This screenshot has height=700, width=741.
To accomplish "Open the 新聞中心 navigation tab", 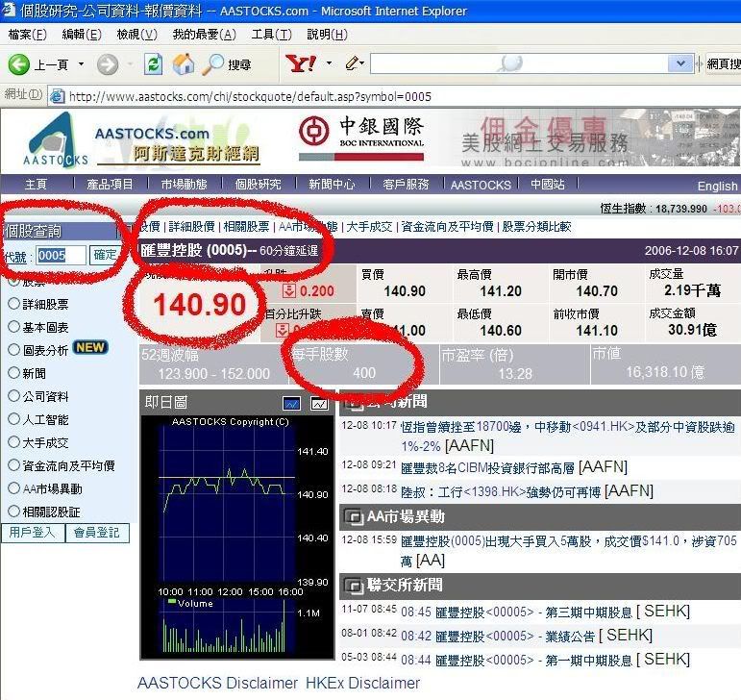I will coord(332,184).
